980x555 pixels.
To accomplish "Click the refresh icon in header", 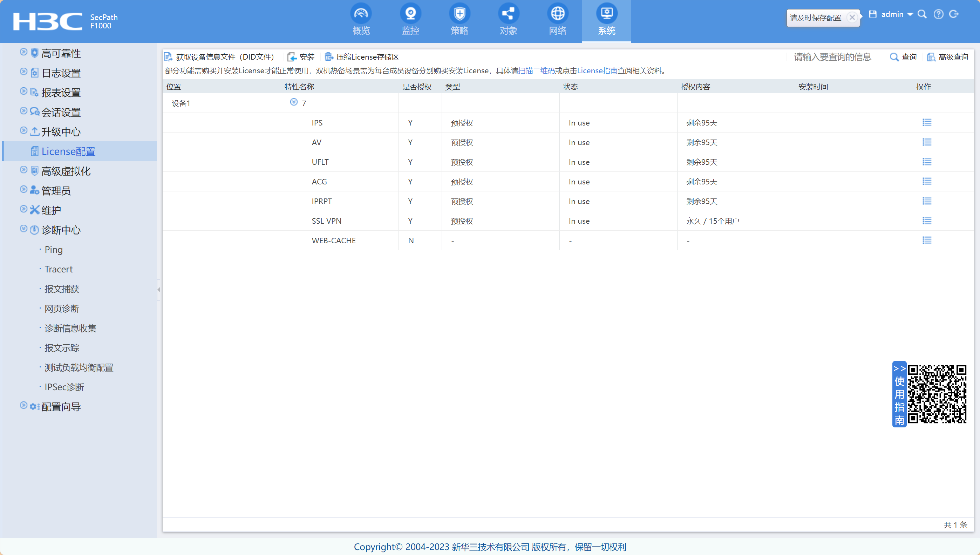I will tap(954, 14).
